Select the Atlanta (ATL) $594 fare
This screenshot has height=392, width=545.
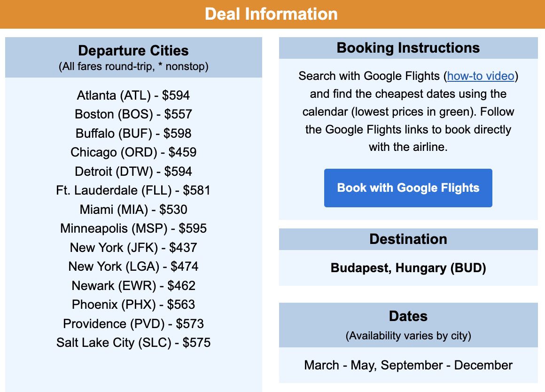133,95
